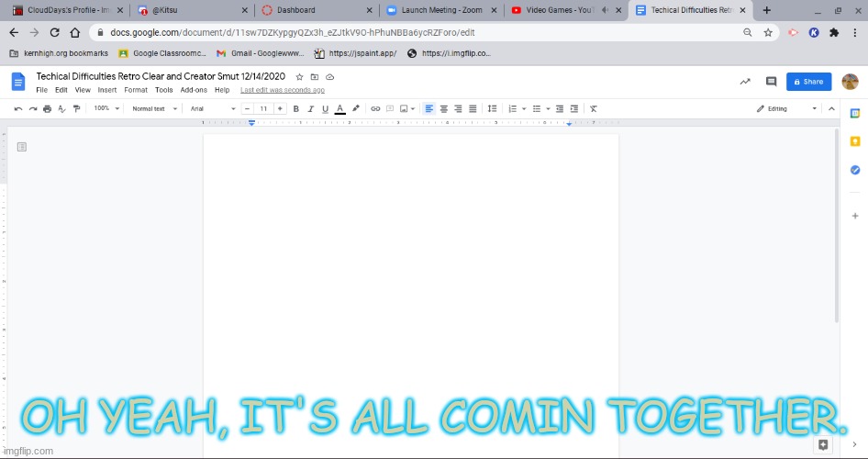Open the activity dashboard trend icon

click(745, 82)
